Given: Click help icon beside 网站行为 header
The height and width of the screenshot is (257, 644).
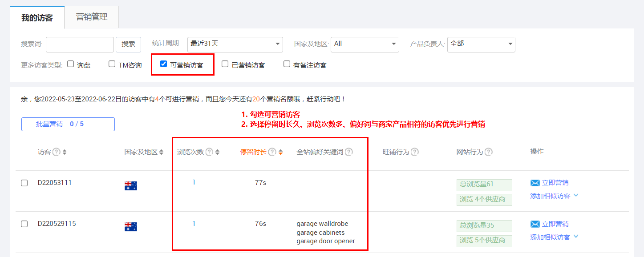Looking at the screenshot, I should [488, 152].
